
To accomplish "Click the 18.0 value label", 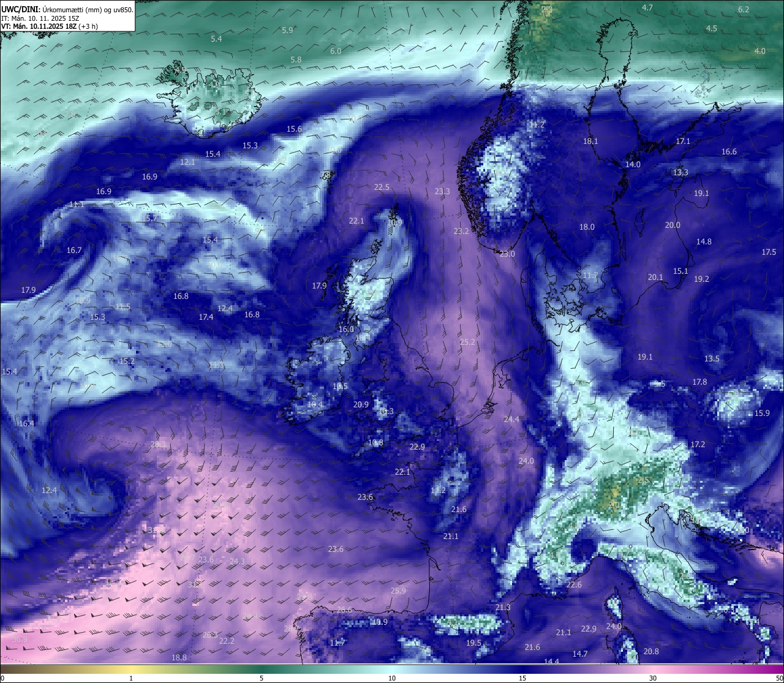I will [587, 227].
